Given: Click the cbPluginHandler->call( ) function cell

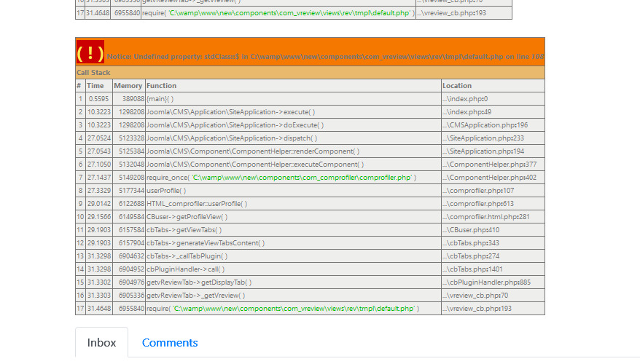Looking at the screenshot, I should (185, 269).
